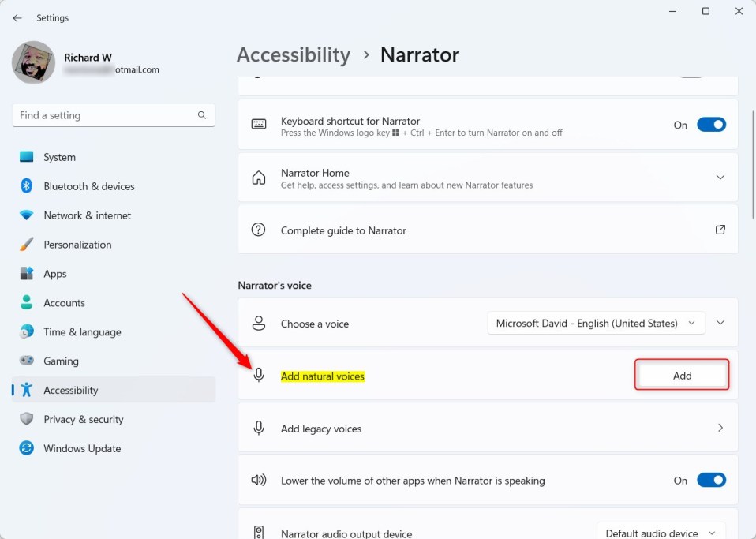Viewport: 756px width, 539px height.
Task: Click the Gaming controller icon
Action: coord(27,361)
